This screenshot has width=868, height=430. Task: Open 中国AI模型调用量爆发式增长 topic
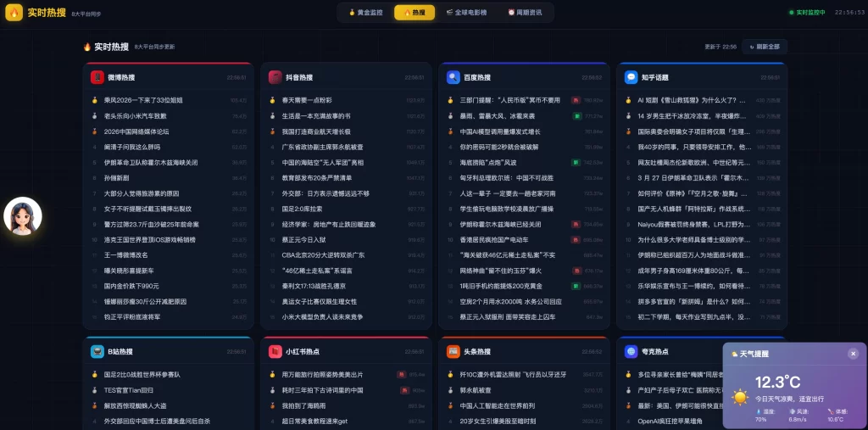pyautogui.click(x=500, y=131)
